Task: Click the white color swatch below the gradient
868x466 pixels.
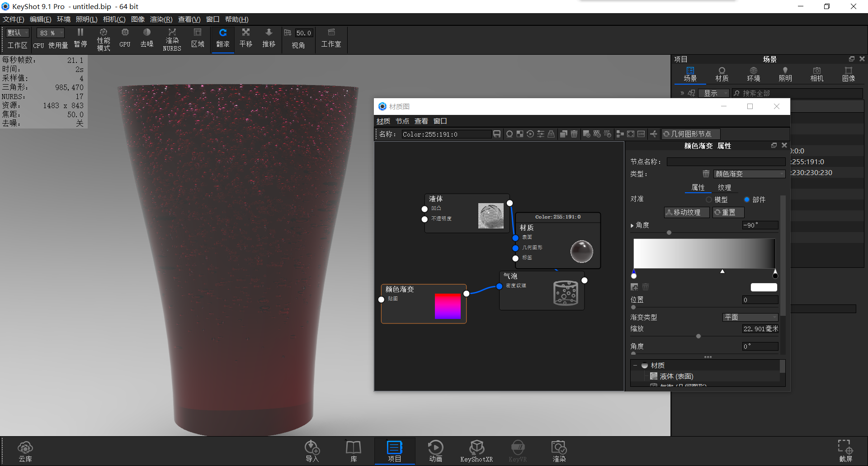Action: [x=764, y=287]
